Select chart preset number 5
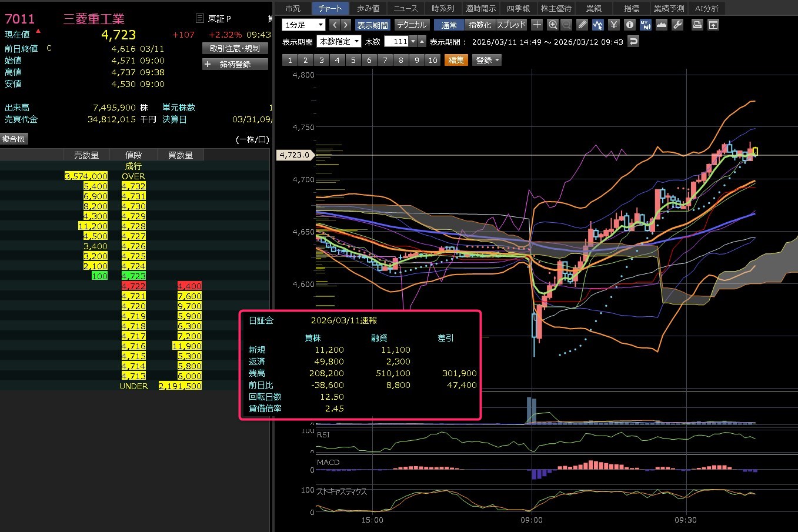Image resolution: width=798 pixels, height=532 pixels. tap(353, 60)
